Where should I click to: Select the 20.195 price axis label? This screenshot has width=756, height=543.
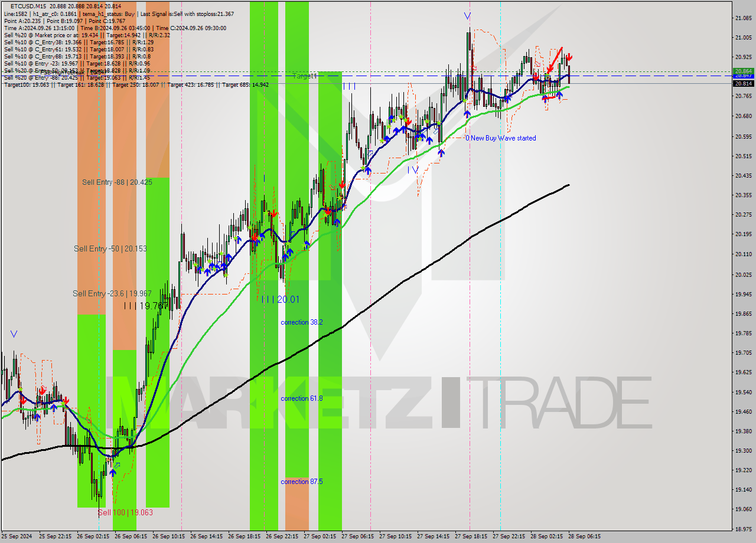pos(744,234)
